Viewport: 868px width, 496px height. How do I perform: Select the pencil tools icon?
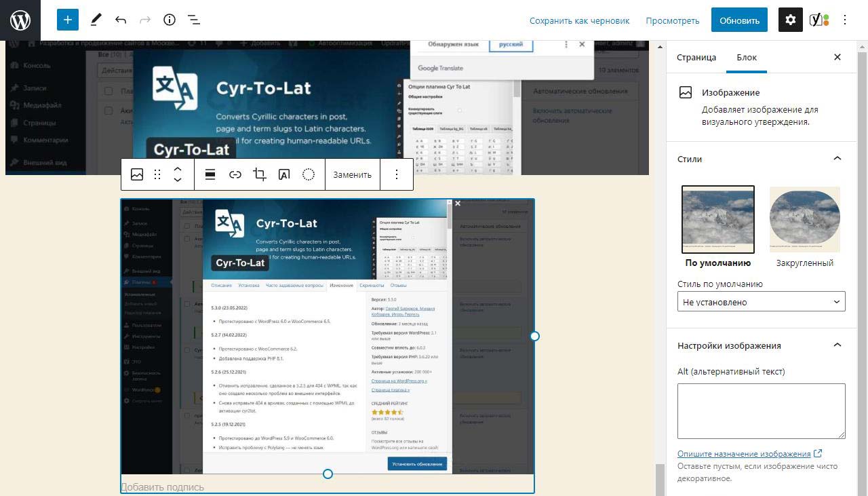(96, 20)
